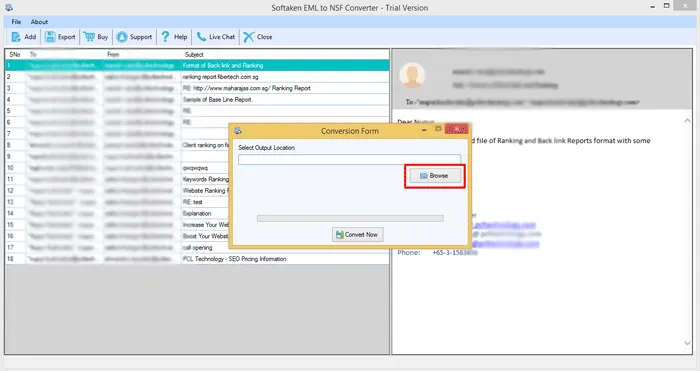Maximize the Conversion Form dialog
The width and height of the screenshot is (700, 371).
pos(438,129)
